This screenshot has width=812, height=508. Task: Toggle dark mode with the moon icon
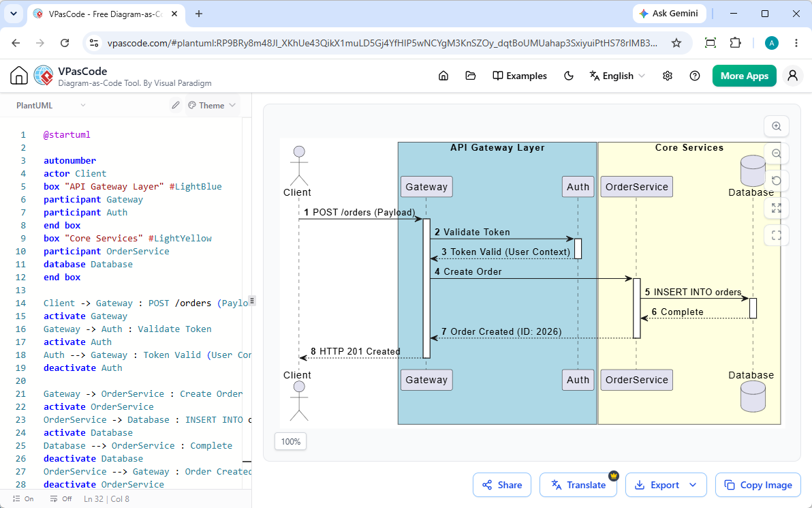point(569,76)
